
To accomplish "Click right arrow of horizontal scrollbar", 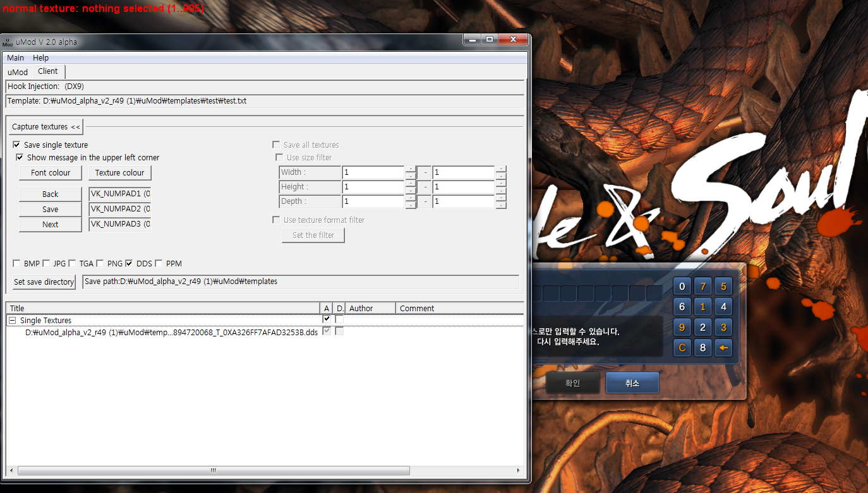I will pos(519,471).
